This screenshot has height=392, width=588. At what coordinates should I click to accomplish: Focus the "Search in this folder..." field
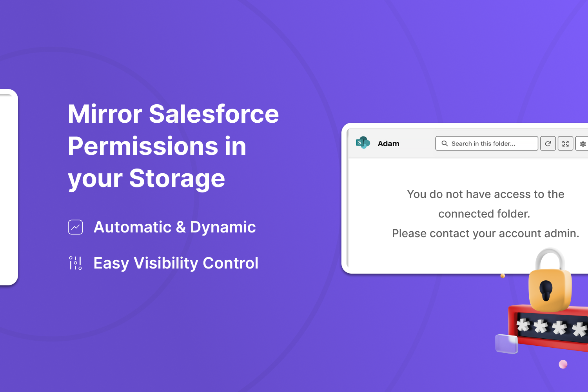tap(486, 143)
